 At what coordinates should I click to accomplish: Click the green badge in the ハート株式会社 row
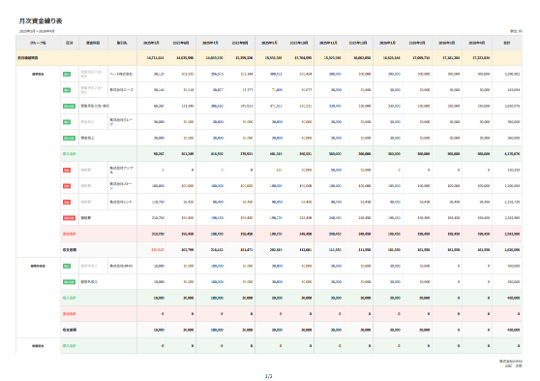click(67, 74)
